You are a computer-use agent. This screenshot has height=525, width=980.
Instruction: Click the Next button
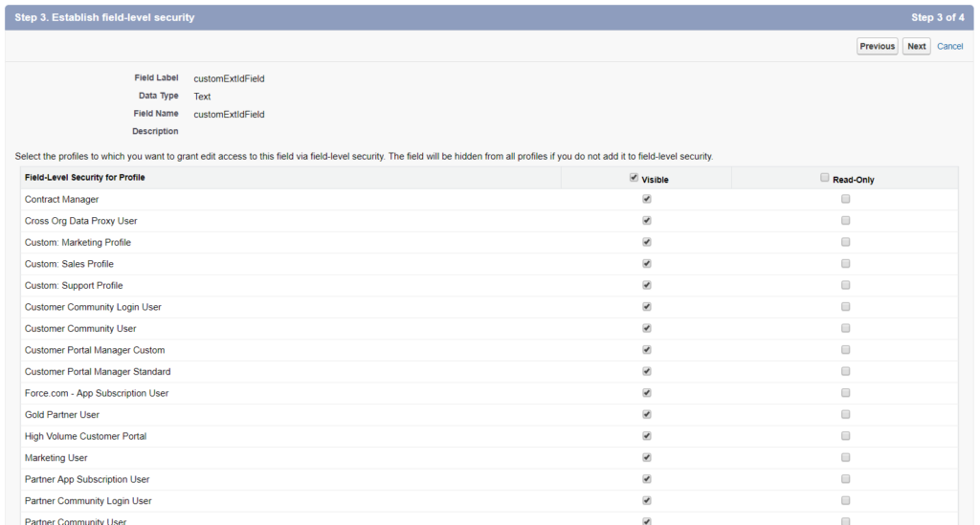(916, 46)
